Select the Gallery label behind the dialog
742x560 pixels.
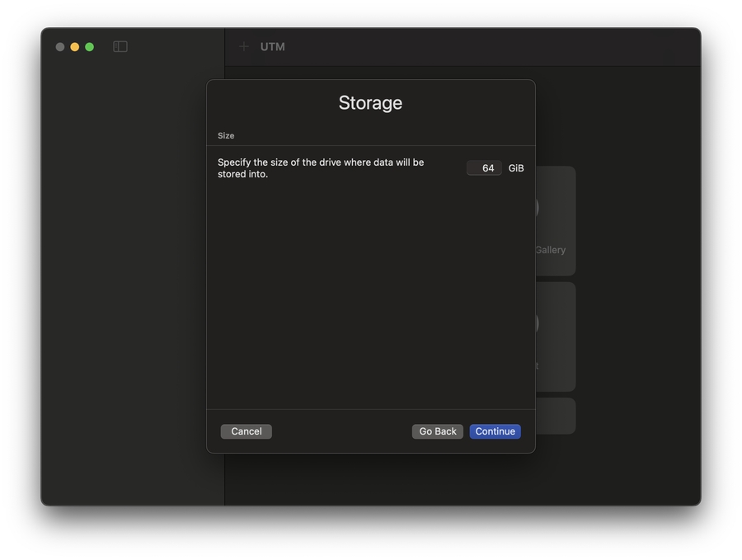point(550,250)
